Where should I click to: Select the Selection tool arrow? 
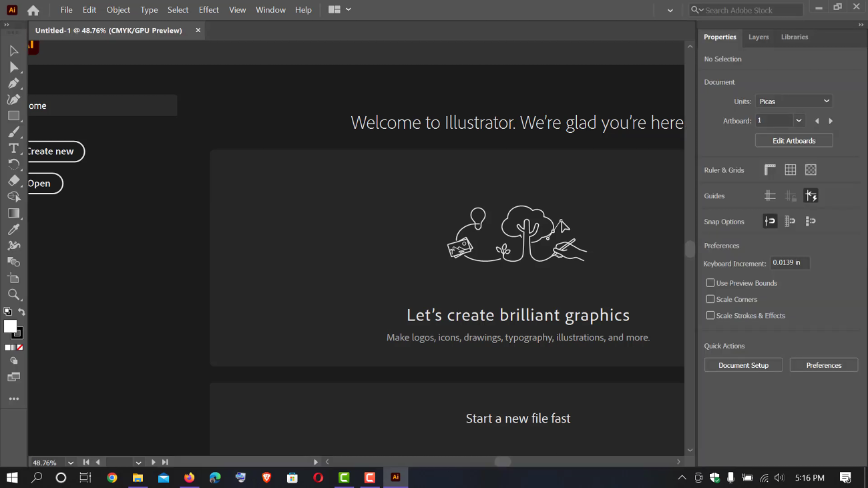13,51
